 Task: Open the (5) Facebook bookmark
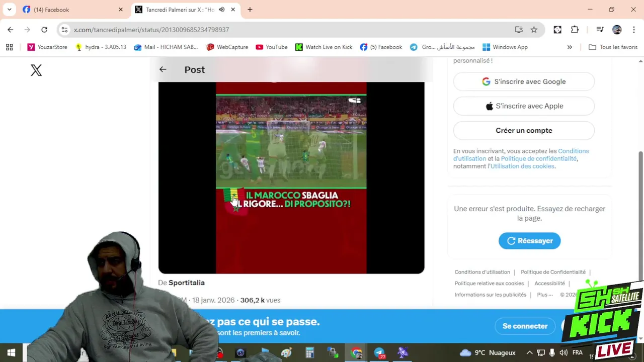point(381,47)
